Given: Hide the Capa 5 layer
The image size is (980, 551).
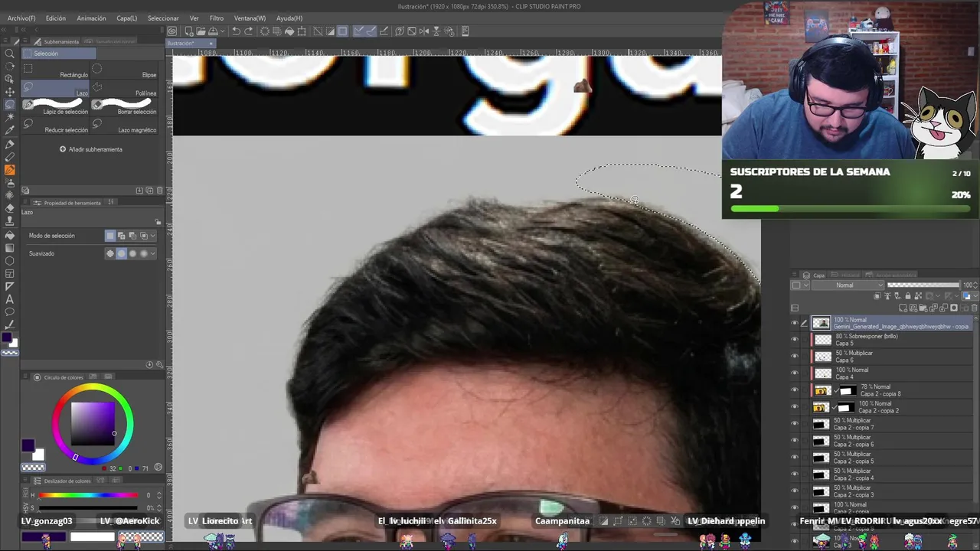Looking at the screenshot, I should pyautogui.click(x=794, y=340).
